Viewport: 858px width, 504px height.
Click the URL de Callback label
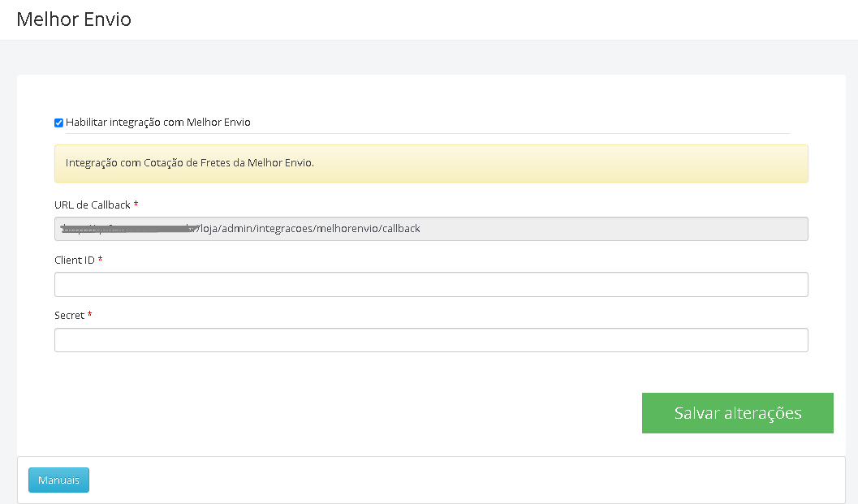(93, 205)
